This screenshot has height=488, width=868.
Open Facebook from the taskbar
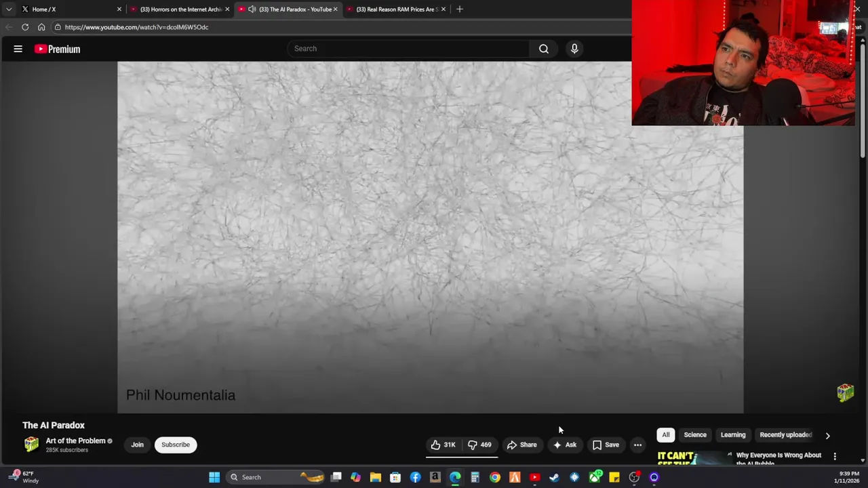[415, 477]
